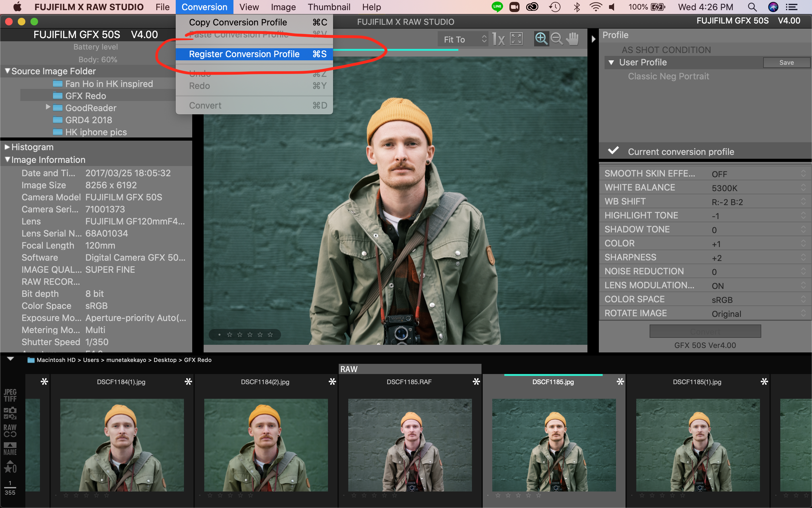Choose Copy Conversion Profile menu item
This screenshot has width=812, height=508.
pyautogui.click(x=254, y=22)
